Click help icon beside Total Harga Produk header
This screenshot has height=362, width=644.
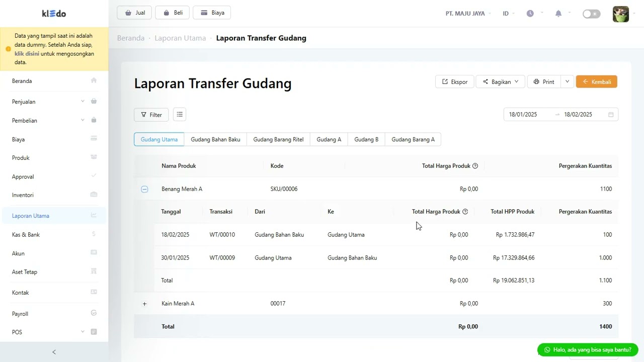tap(475, 166)
